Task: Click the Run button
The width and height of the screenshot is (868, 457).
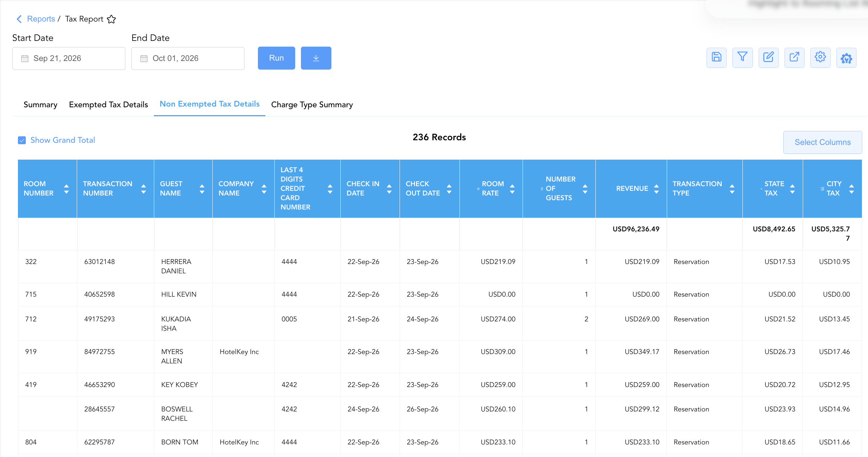Action: [277, 58]
